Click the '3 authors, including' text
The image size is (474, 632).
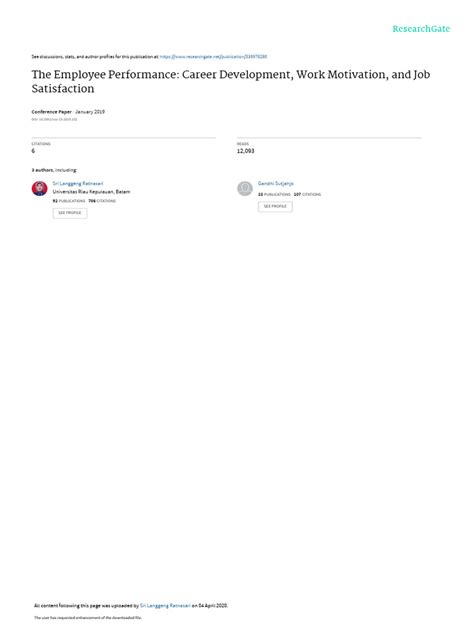coord(54,170)
